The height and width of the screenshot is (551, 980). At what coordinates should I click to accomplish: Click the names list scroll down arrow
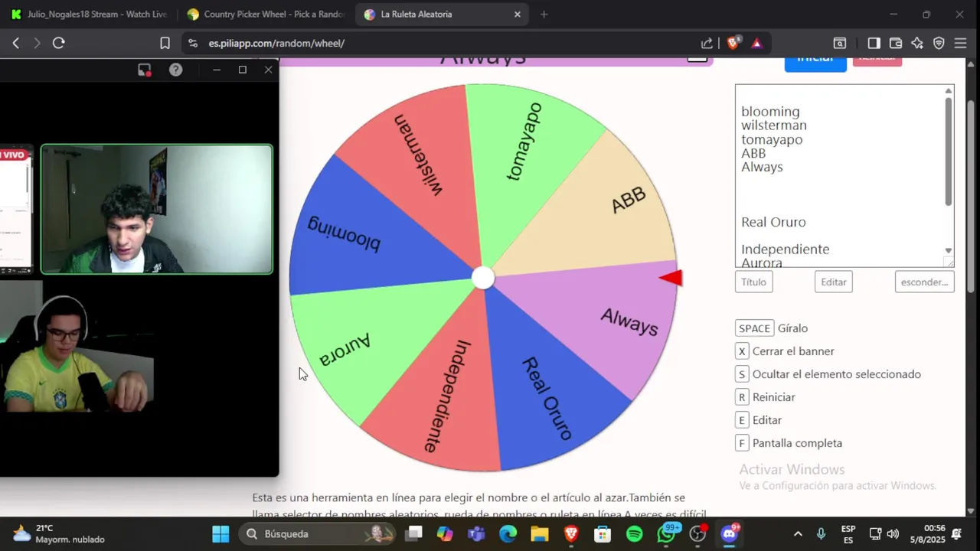coord(949,251)
